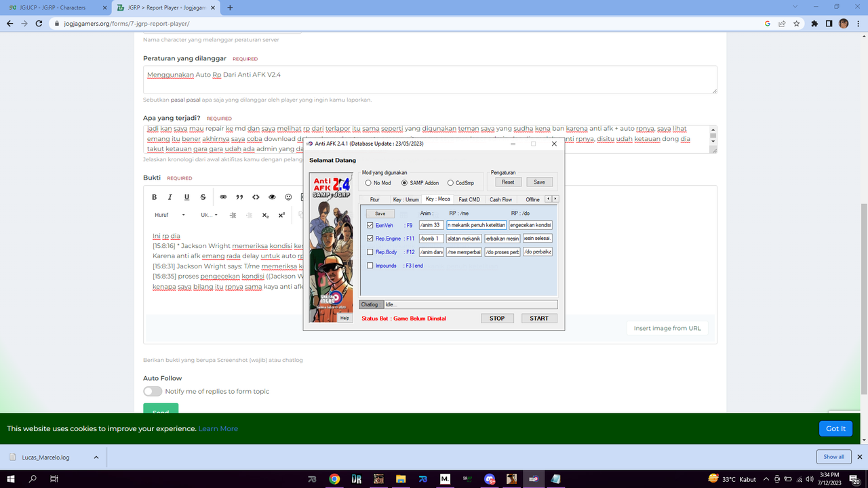Image resolution: width=868 pixels, height=488 pixels.
Task: Open the Ukuran font size dropdown
Action: (209, 215)
